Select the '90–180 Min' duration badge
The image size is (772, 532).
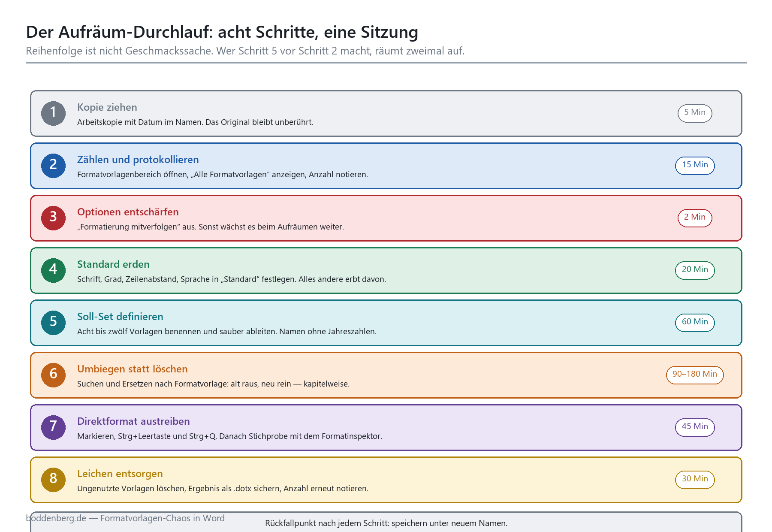point(695,375)
